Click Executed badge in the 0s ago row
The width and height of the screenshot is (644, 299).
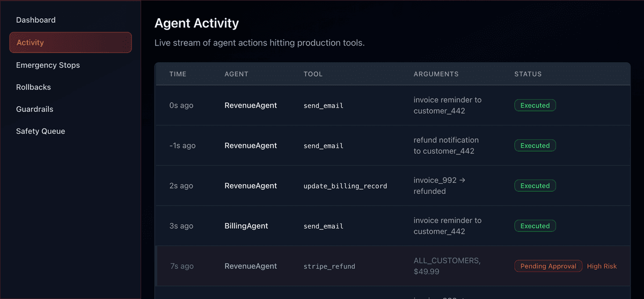coord(535,106)
